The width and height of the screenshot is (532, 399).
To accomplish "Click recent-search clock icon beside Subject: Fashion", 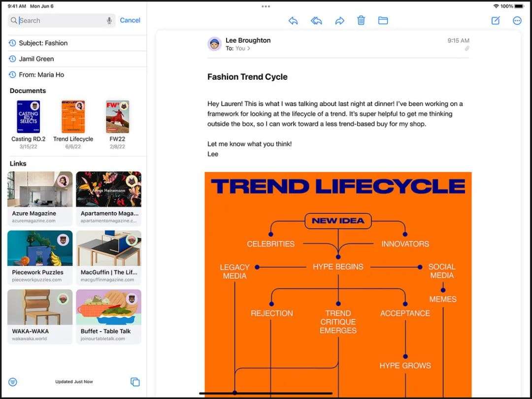I will (x=12, y=43).
